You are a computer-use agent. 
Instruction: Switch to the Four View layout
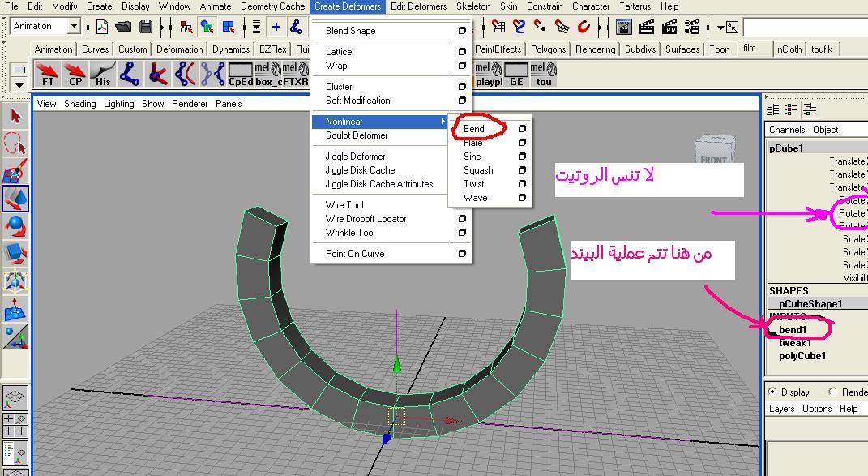coord(15,425)
